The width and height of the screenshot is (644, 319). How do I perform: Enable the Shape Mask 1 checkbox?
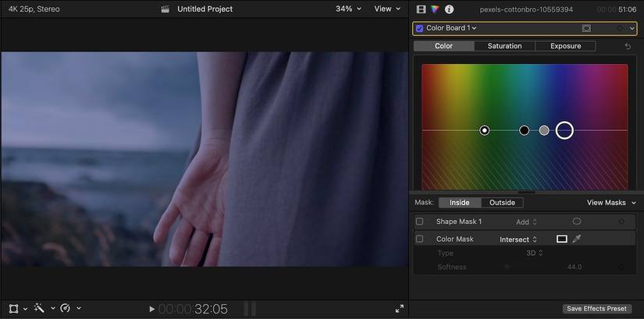419,222
